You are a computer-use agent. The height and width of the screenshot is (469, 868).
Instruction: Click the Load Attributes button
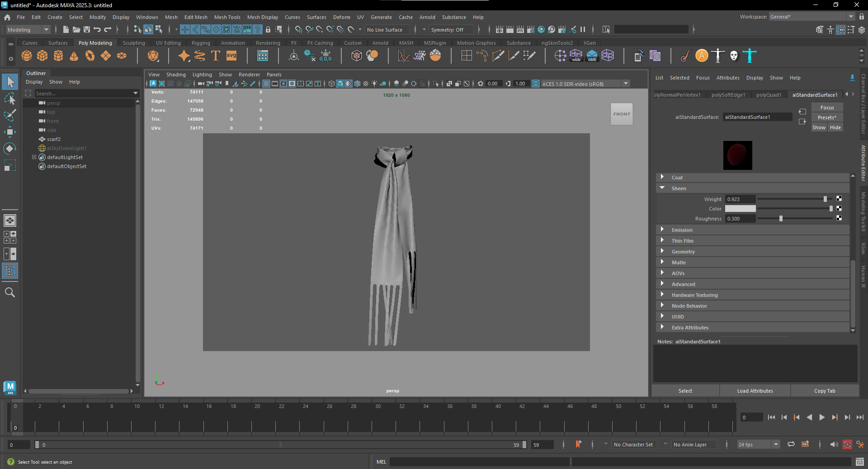pos(755,391)
